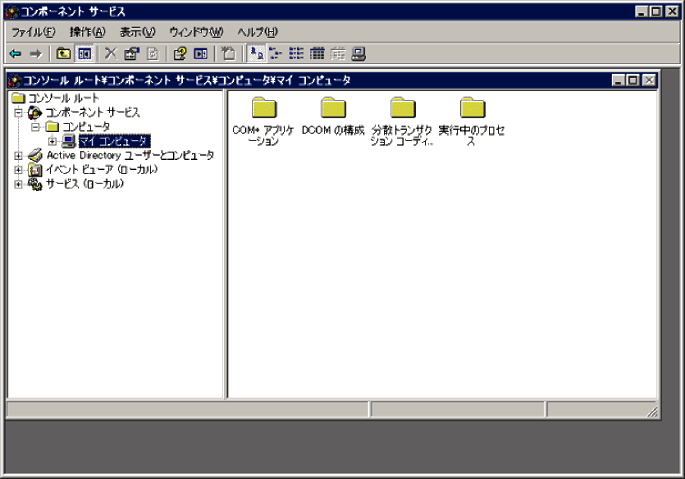Click the main window title bar icon
Screen dimensions: 685x479
point(12,11)
